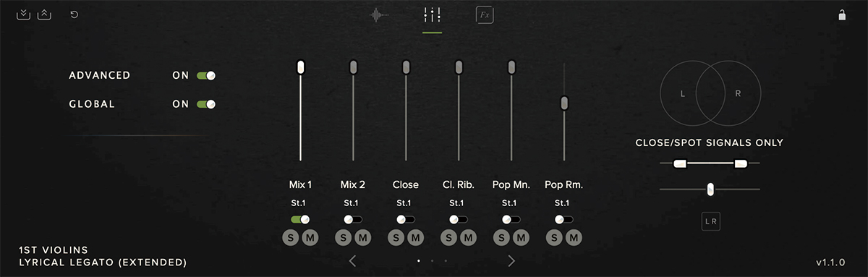Screen dimensions: 868x277
Task: Click the Mix 1 channel label
Action: (300, 184)
